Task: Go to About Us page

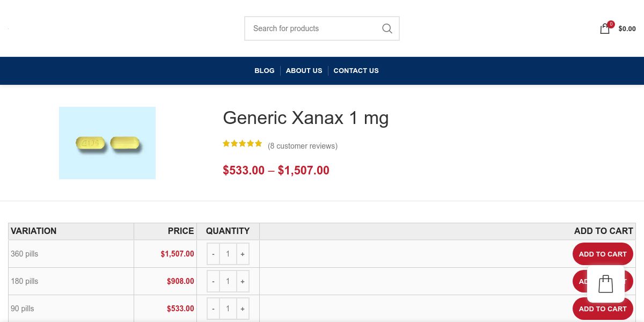Action: 304,70
